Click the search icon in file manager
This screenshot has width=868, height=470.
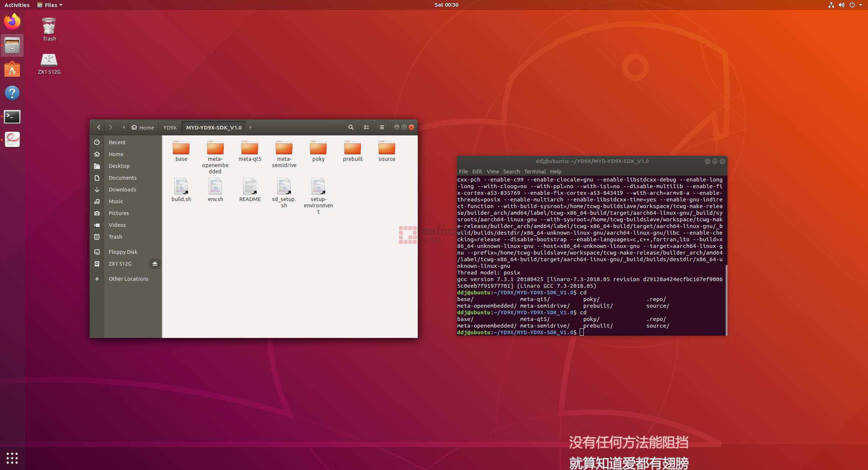350,127
